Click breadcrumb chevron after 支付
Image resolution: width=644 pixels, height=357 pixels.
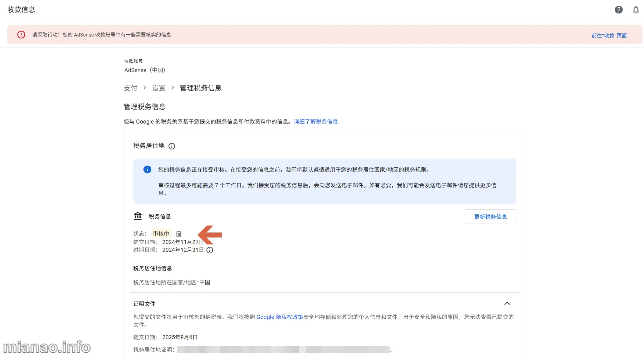(x=144, y=88)
